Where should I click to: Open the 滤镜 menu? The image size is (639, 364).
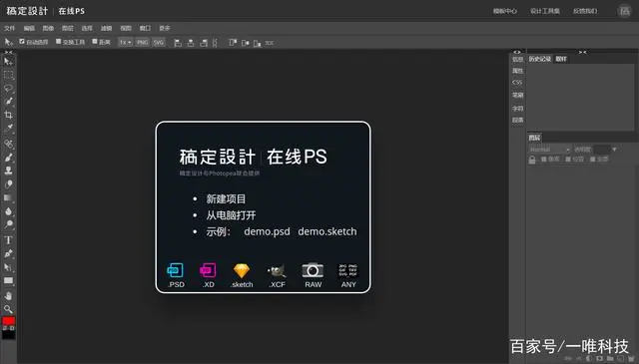(107, 28)
